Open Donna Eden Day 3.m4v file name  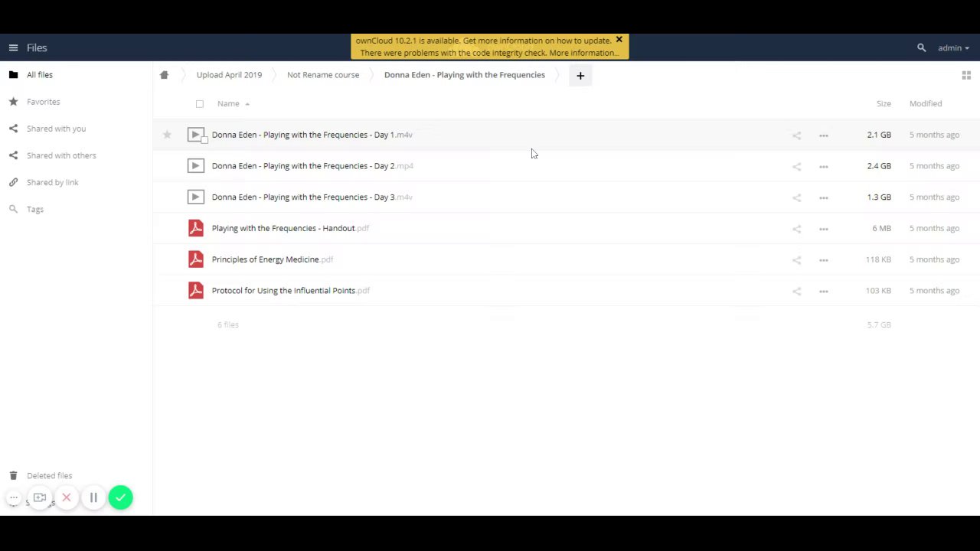click(x=312, y=197)
